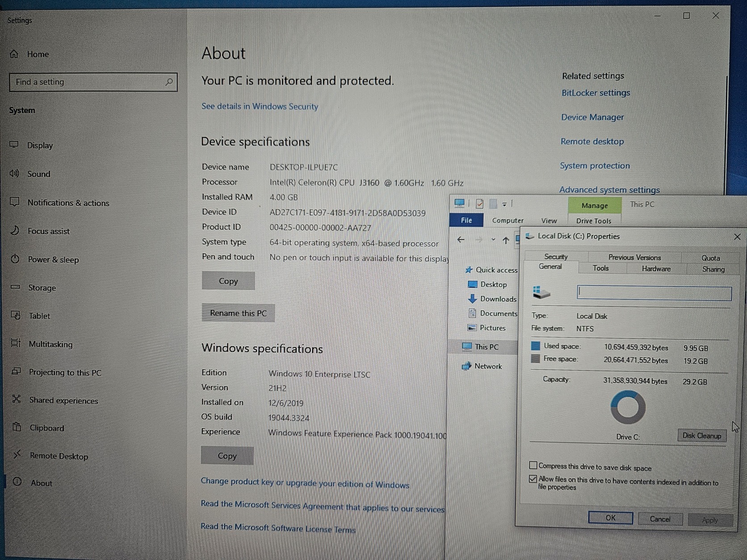This screenshot has height=560, width=747.
Task: Open the Remote desktop related settings link
Action: 592,142
